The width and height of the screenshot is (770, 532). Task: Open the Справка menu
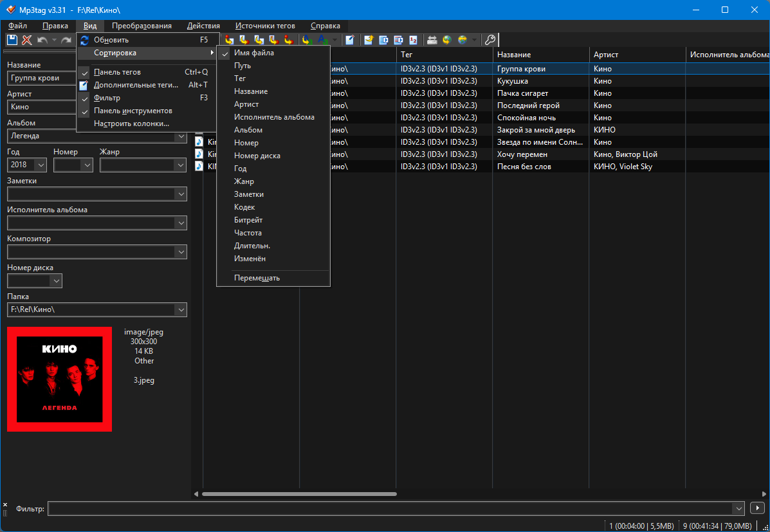pyautogui.click(x=325, y=26)
